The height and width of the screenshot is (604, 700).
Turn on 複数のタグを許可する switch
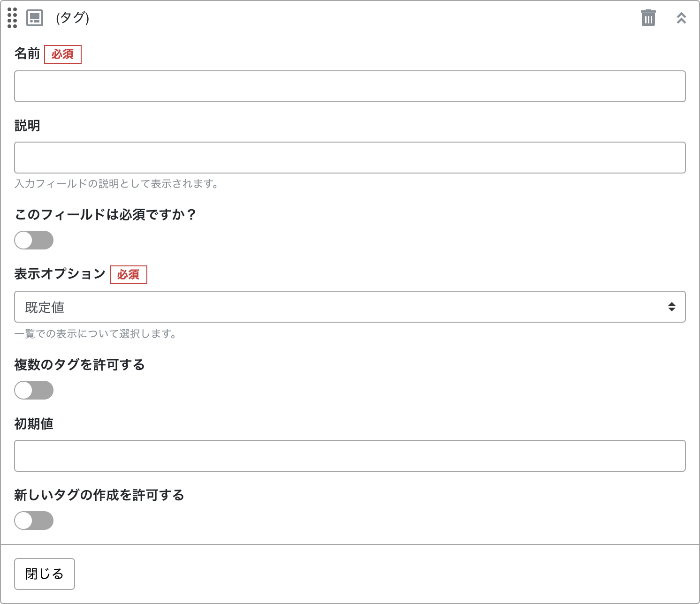tap(34, 390)
